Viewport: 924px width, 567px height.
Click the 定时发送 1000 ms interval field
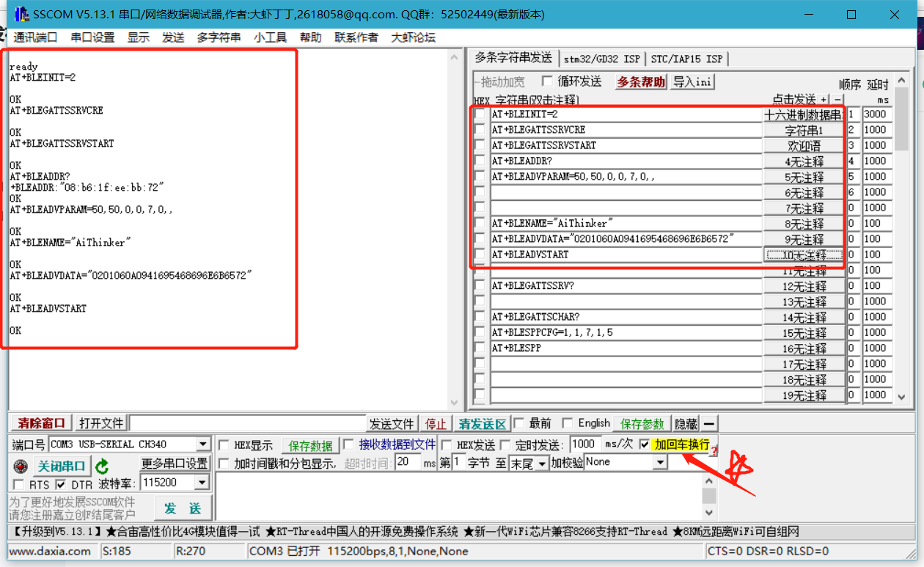click(x=584, y=445)
